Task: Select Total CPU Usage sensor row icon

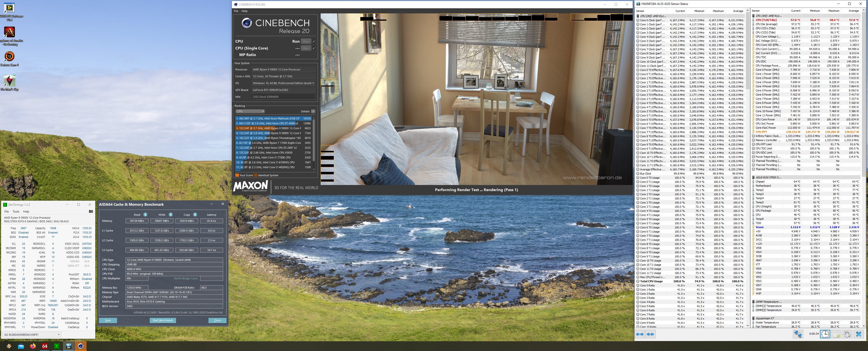Action: pos(638,281)
